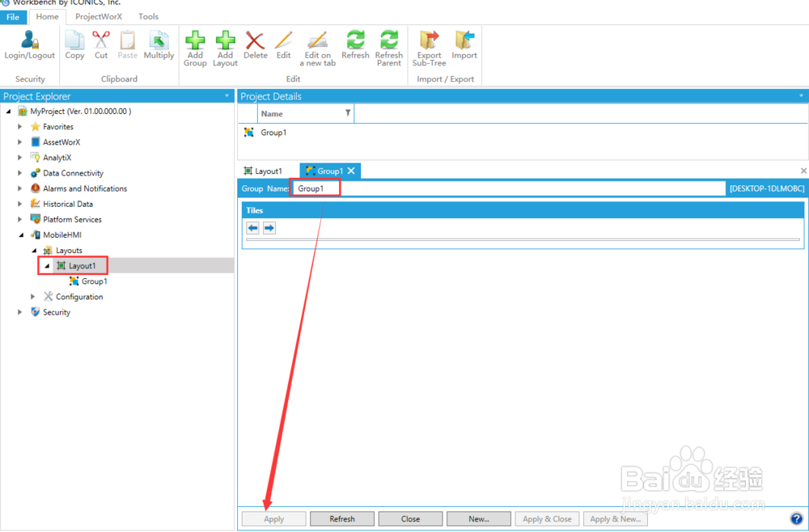This screenshot has width=809, height=532.
Task: Select Configuration in the tree
Action: (x=79, y=297)
